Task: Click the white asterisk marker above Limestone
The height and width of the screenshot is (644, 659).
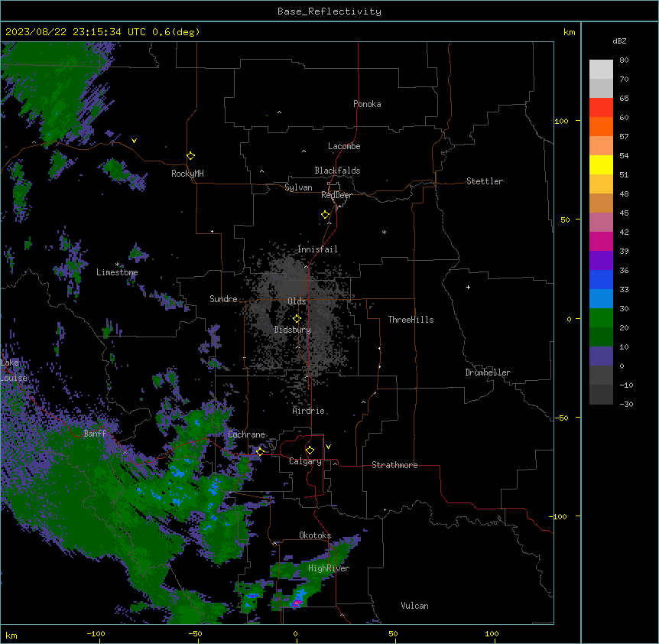Action: coord(117,265)
